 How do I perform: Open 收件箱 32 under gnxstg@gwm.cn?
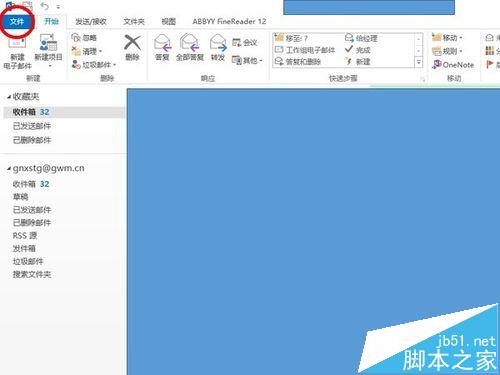coord(31,184)
